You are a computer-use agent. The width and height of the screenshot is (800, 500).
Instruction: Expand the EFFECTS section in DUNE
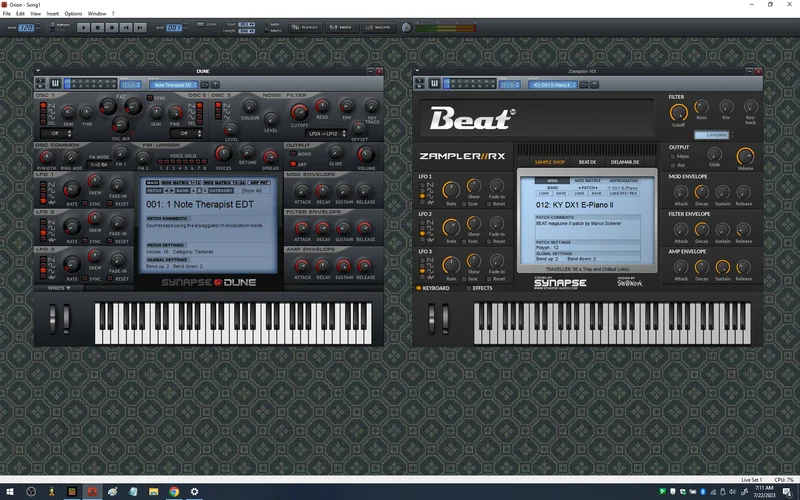click(x=60, y=288)
